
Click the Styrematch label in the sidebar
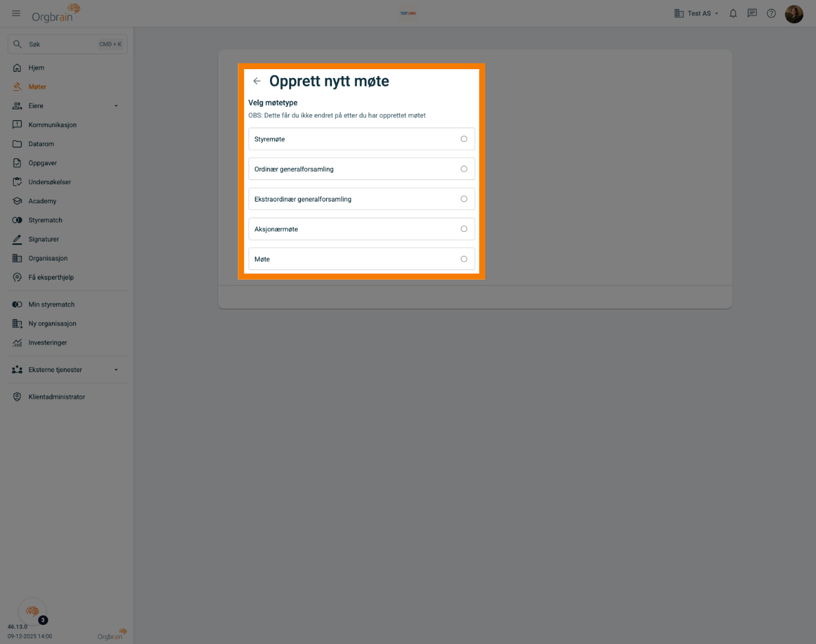[45, 221]
